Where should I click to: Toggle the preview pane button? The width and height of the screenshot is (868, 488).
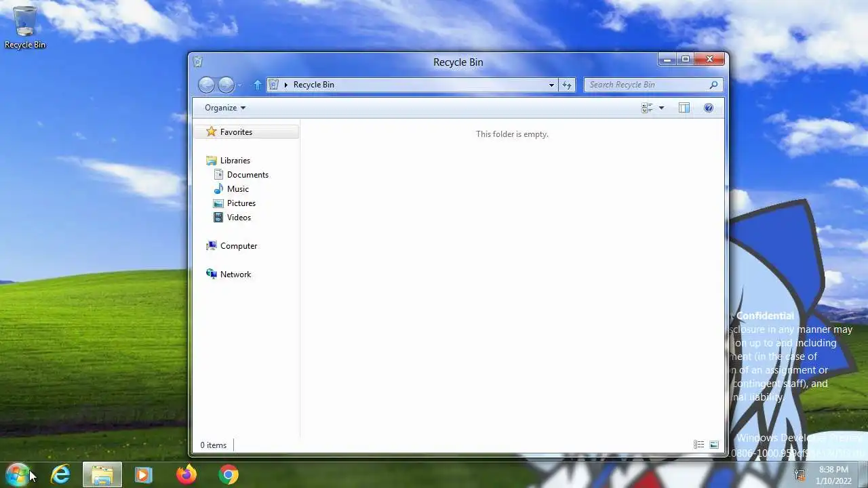(x=684, y=108)
